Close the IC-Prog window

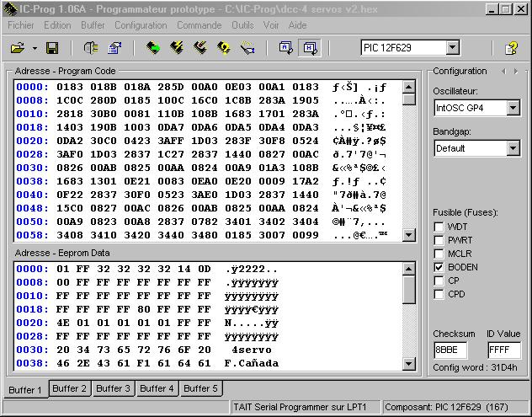(521, 8)
